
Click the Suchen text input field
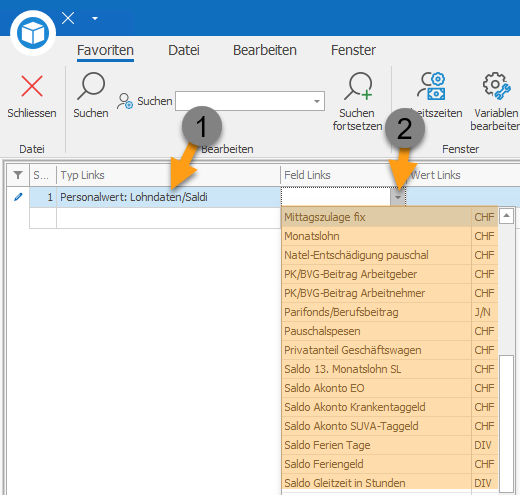(244, 101)
